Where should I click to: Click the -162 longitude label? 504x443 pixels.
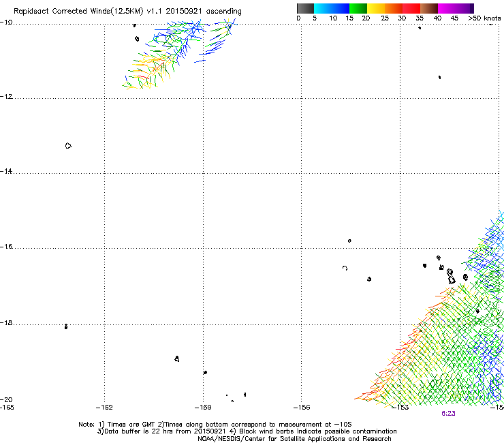click(104, 408)
